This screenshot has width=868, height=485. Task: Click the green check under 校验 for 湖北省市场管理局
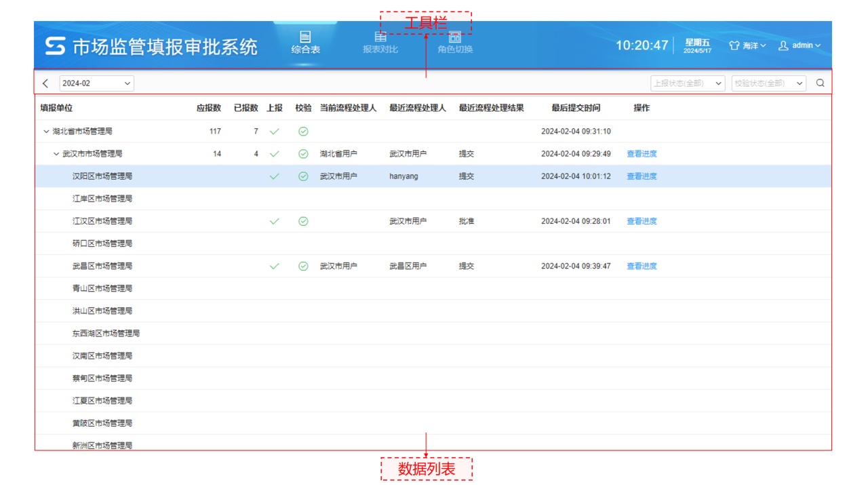pos(302,131)
